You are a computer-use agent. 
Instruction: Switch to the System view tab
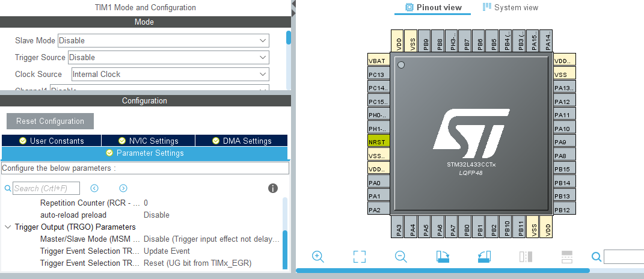510,7
